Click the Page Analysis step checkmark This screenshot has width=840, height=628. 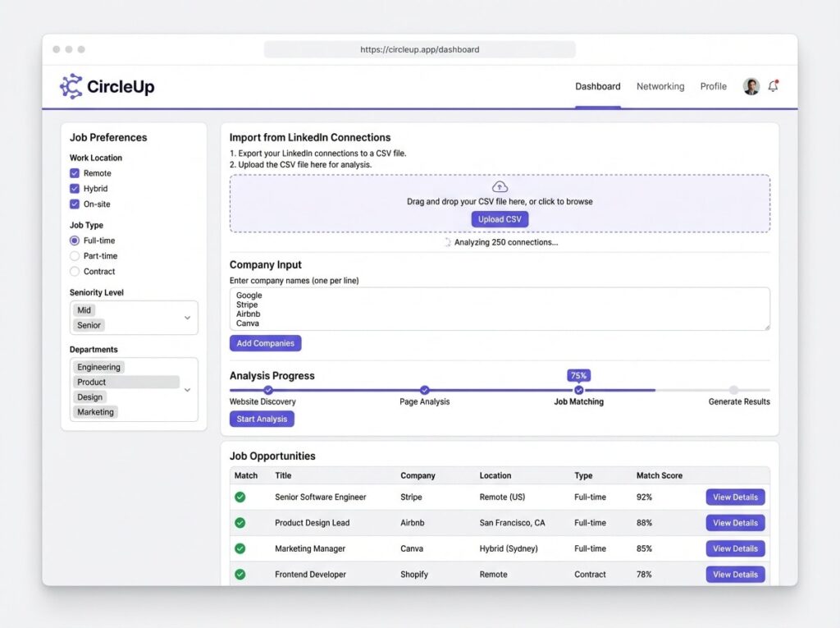[x=424, y=390]
